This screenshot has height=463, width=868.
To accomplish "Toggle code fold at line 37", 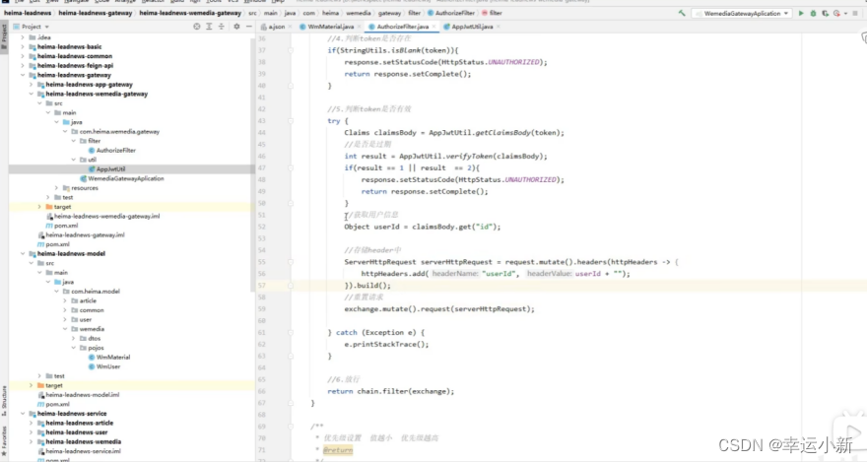I will [291, 50].
